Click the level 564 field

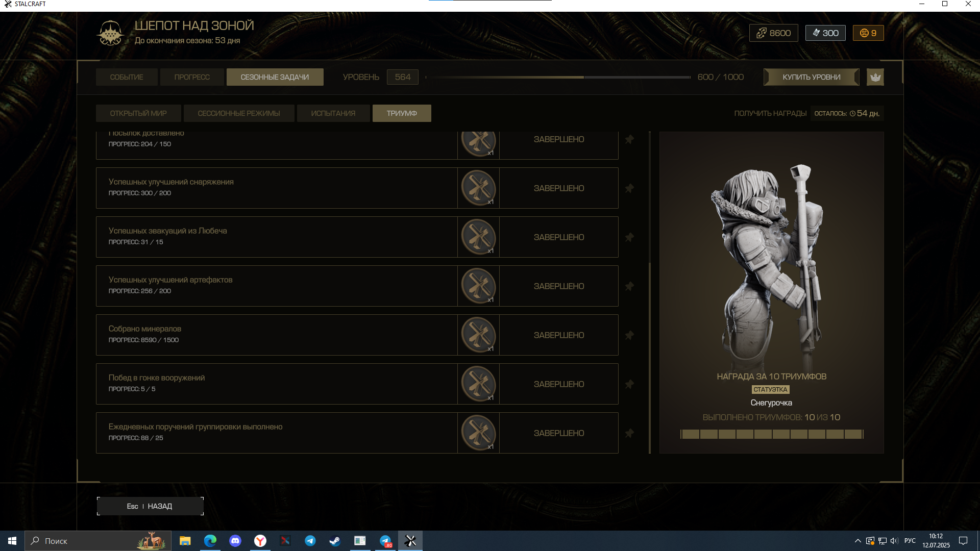pyautogui.click(x=403, y=77)
